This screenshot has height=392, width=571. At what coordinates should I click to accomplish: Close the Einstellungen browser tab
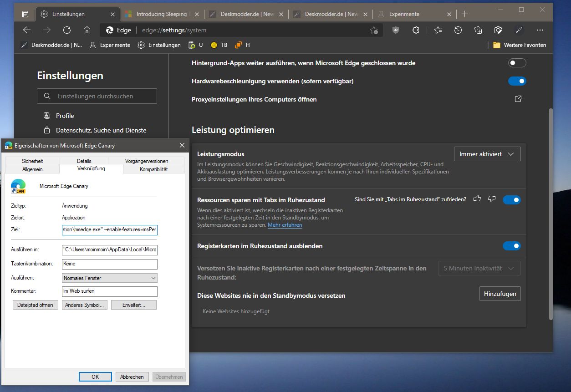click(112, 14)
